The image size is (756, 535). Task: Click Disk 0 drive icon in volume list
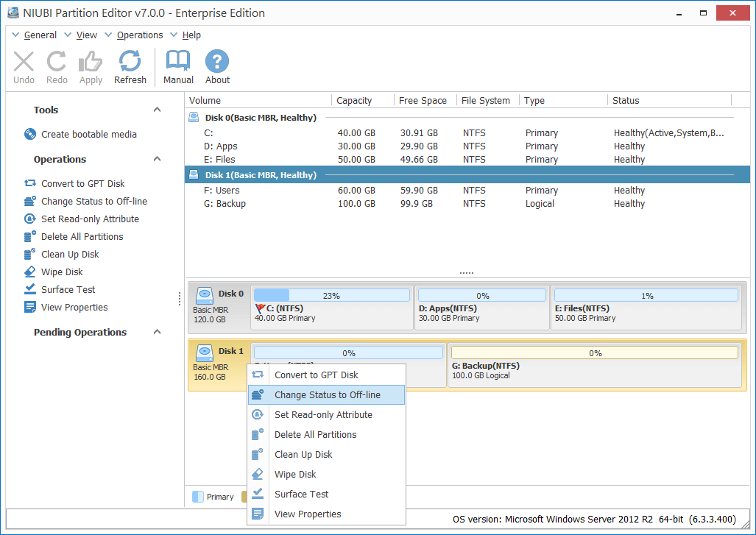(x=194, y=117)
